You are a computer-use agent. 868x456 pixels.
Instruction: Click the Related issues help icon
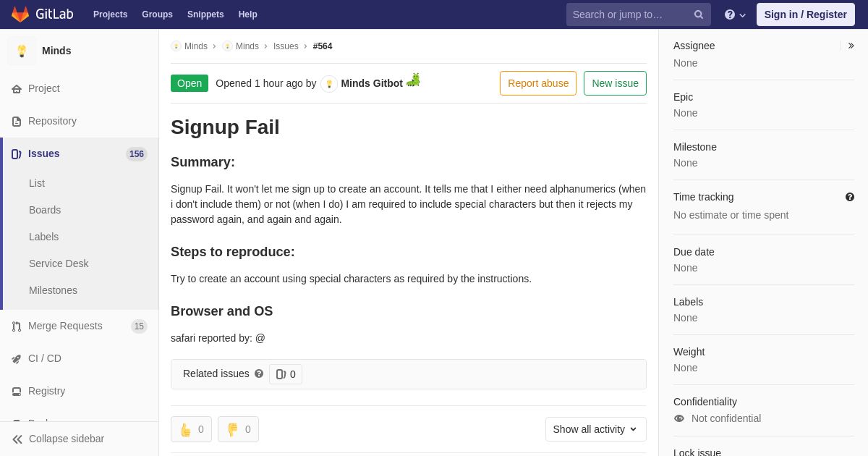pos(259,373)
